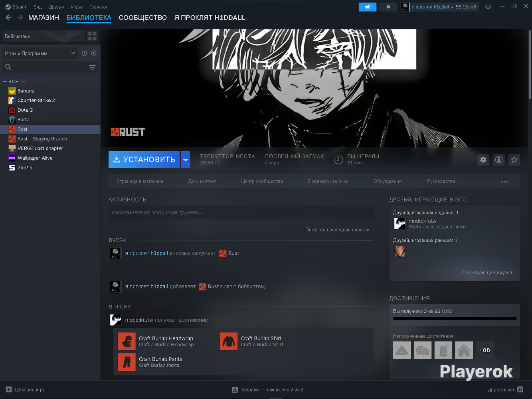Open Предметы за очки link
Viewport: 532px width, 399px height.
click(328, 182)
